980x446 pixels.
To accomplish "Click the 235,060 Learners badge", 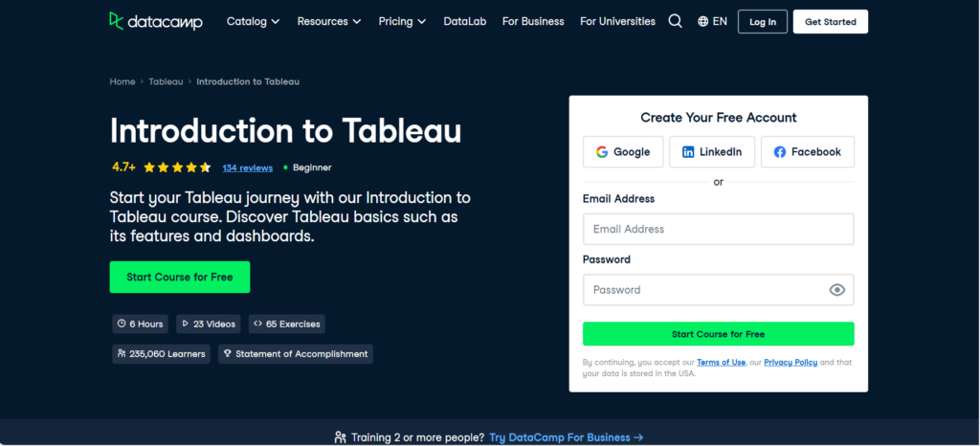I will click(x=161, y=354).
